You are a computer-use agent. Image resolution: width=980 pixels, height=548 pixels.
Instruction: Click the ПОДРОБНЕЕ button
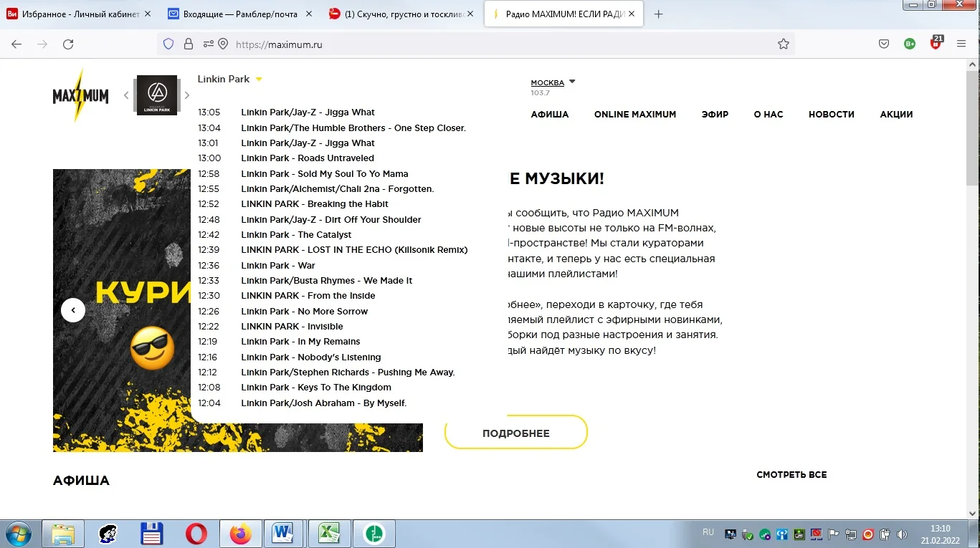(516, 433)
